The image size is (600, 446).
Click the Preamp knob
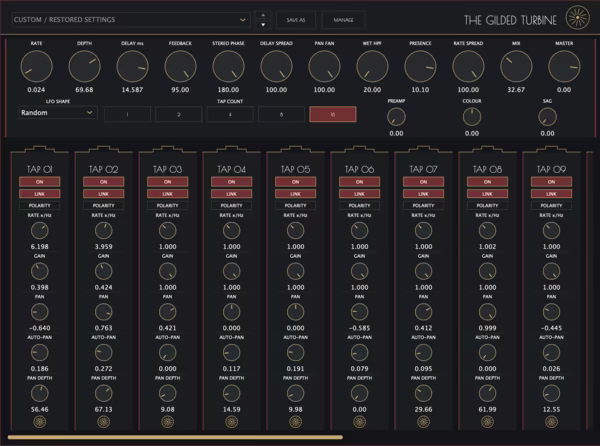396,117
